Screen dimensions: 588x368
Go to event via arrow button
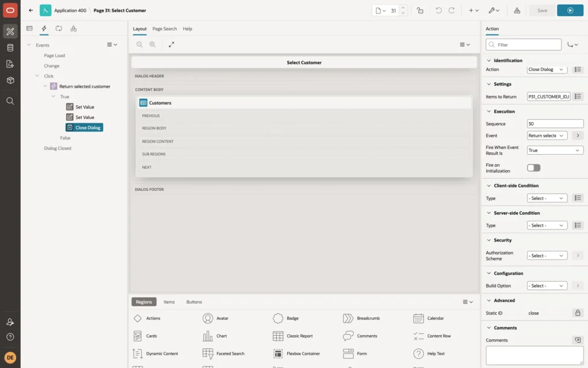point(578,136)
